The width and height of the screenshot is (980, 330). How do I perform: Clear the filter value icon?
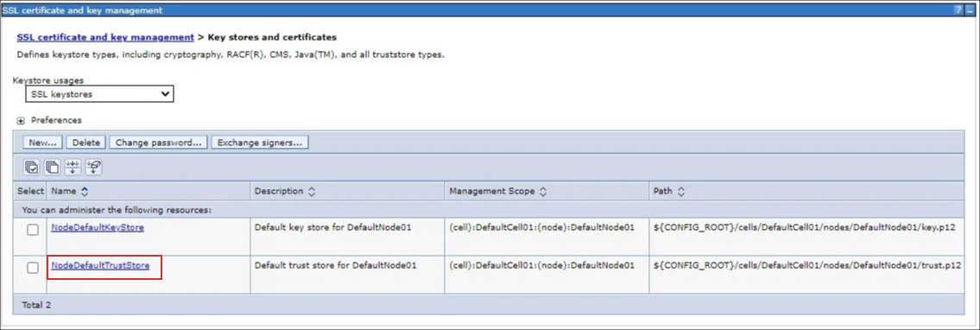pyautogui.click(x=94, y=167)
